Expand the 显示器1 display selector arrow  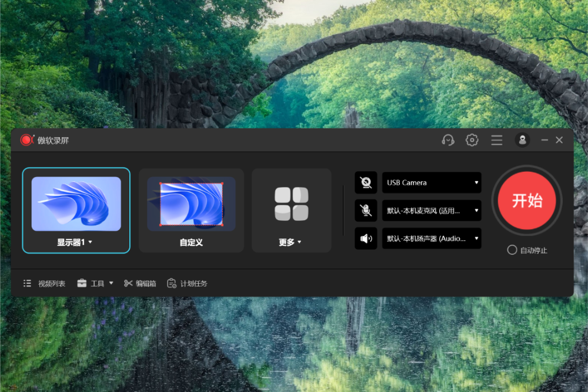90,242
